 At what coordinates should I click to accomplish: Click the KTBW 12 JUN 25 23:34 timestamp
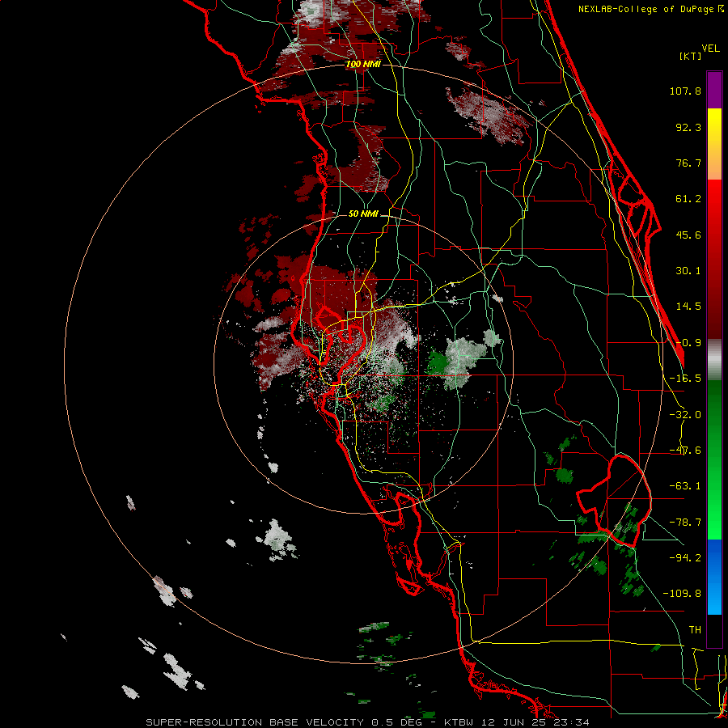point(517,722)
